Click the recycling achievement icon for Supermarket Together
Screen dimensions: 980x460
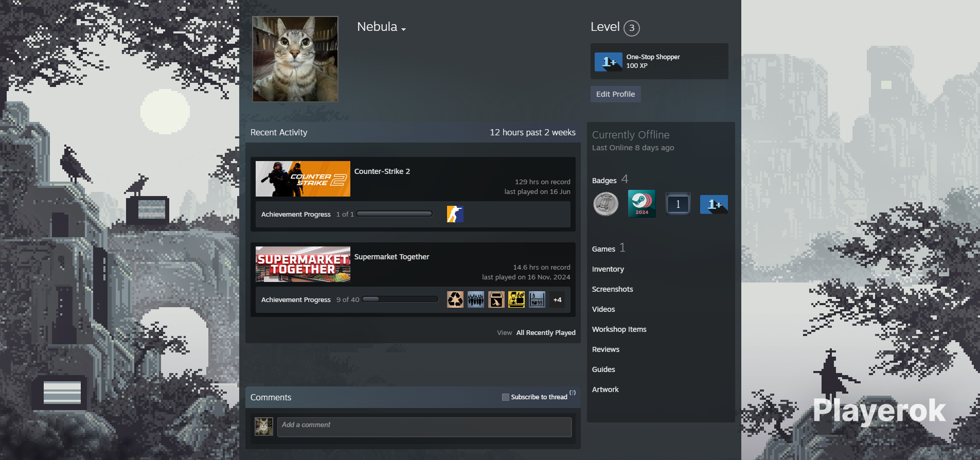(x=455, y=299)
